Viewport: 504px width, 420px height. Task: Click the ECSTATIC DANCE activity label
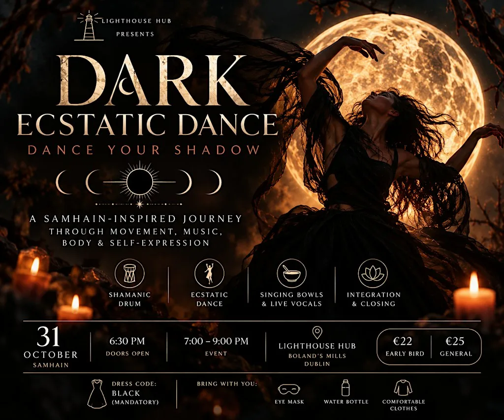[x=209, y=299]
